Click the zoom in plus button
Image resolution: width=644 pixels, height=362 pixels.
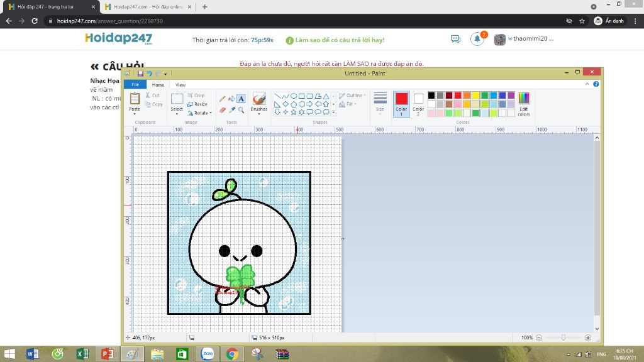(x=588, y=337)
